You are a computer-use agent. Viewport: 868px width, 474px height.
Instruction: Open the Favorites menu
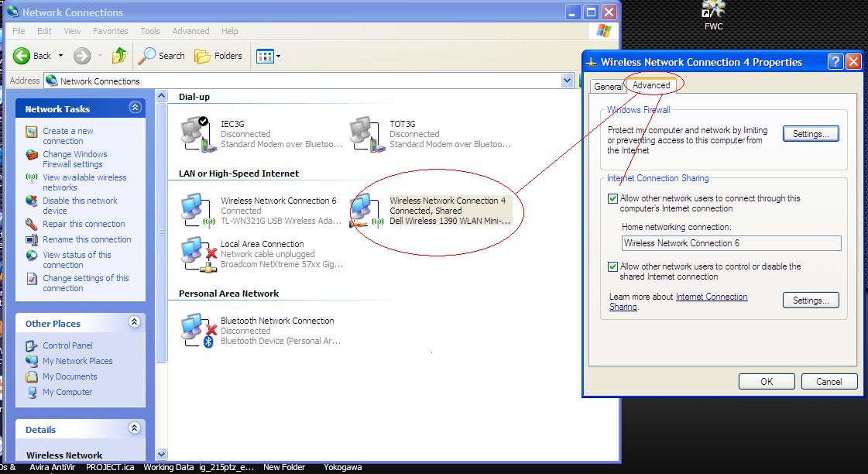coord(110,31)
